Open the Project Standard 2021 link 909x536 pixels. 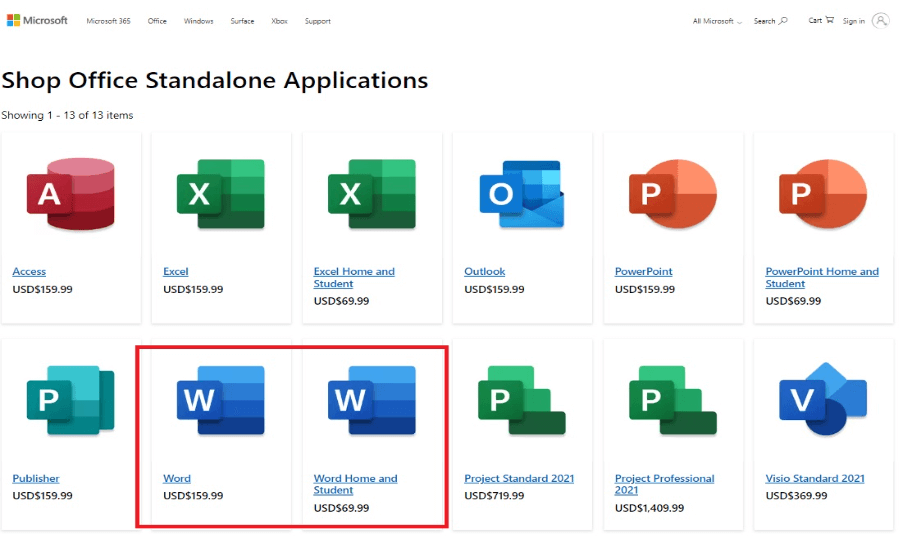pyautogui.click(x=519, y=478)
